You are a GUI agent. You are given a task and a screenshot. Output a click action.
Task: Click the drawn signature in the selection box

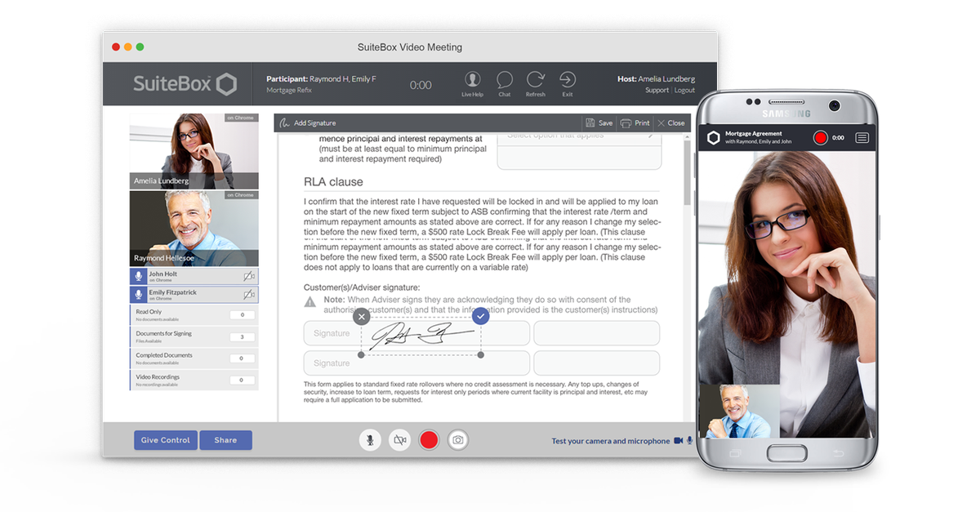(x=421, y=337)
